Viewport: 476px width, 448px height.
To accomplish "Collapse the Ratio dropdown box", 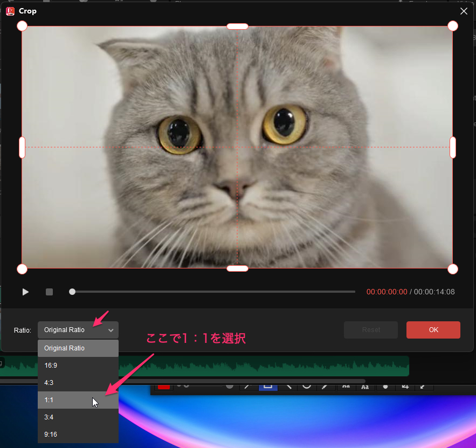I will 78,330.
